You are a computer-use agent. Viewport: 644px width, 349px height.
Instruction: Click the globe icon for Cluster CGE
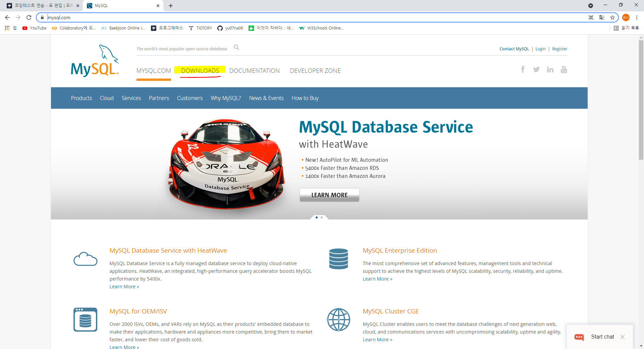338,319
